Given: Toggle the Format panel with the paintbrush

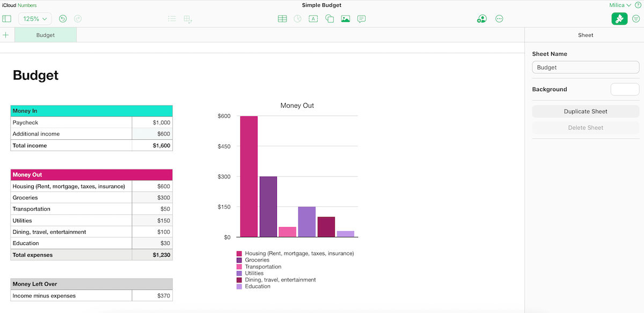Looking at the screenshot, I should [x=619, y=18].
